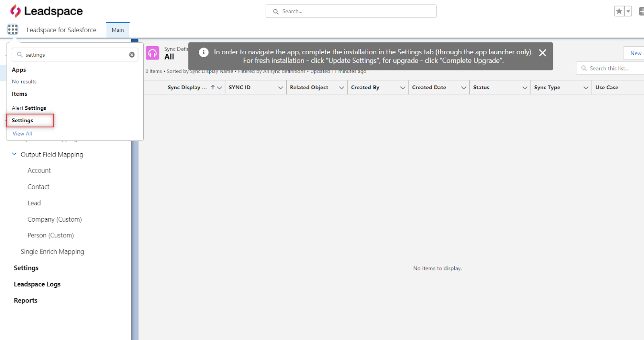Screen dimensions: 644x340
Task: Click the New button
Action: coord(635,53)
